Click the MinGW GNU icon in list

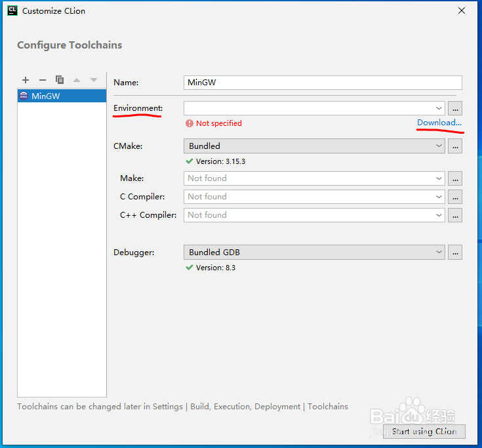(24, 96)
